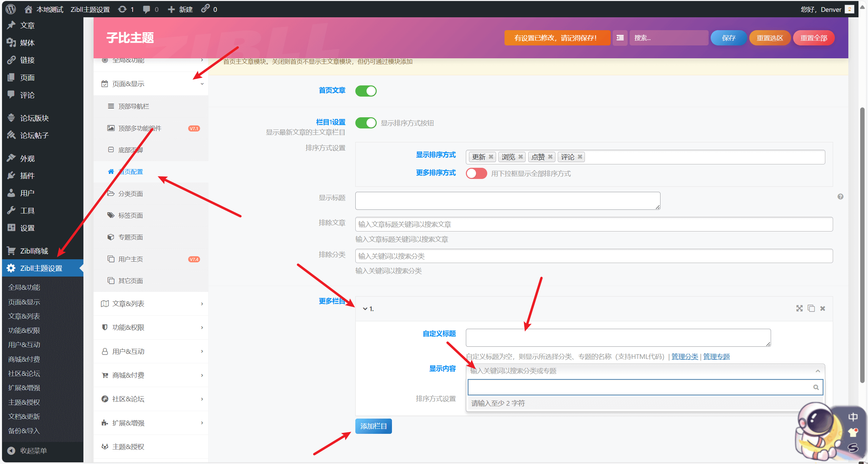Screen dimensions: 868x464
Task: Focus the 排除文章 search field
Action: coord(594,224)
